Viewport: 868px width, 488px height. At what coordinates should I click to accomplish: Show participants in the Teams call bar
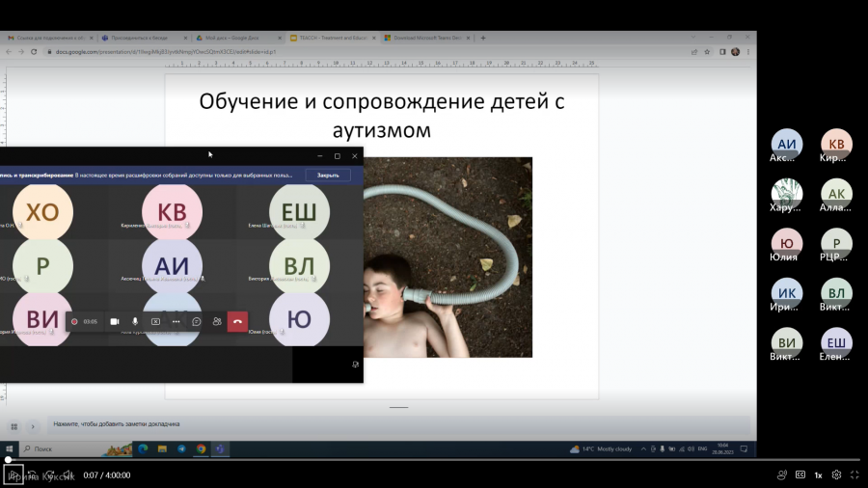point(217,321)
